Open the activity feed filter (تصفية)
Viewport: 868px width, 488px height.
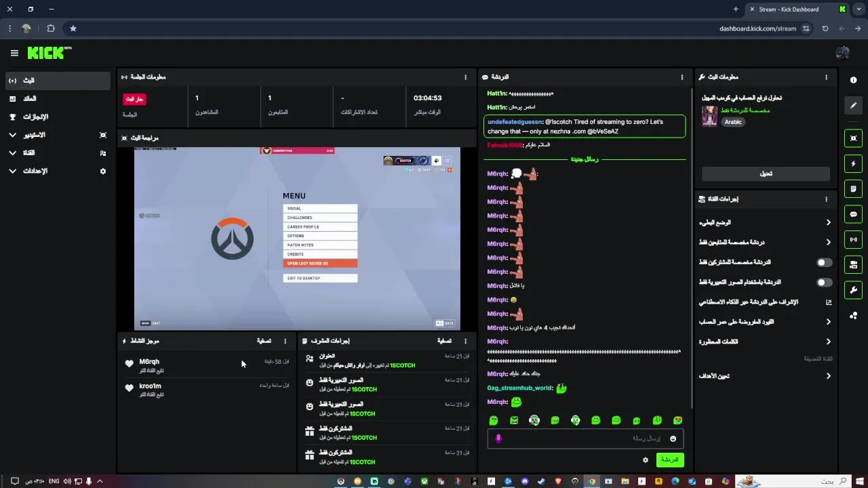coord(264,341)
